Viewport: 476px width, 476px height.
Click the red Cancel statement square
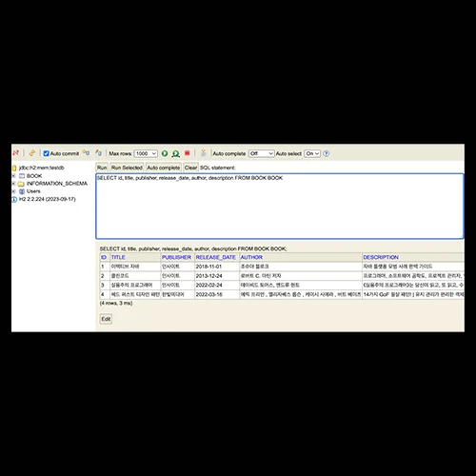188,153
